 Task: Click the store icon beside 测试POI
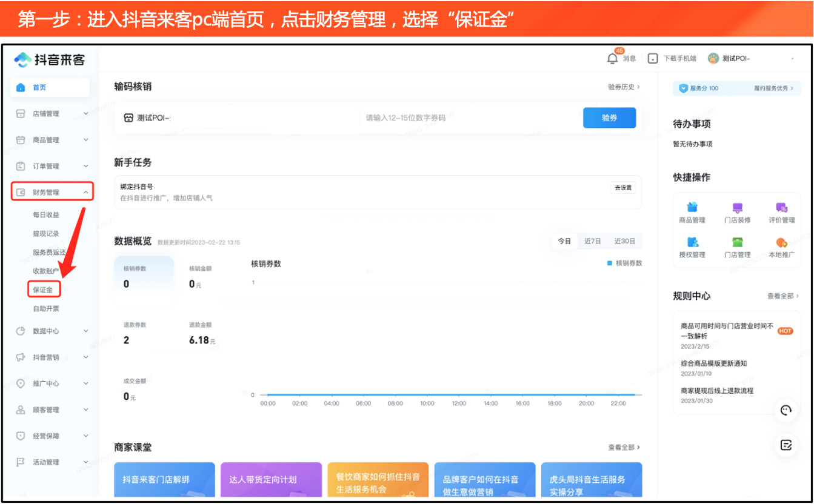point(128,118)
